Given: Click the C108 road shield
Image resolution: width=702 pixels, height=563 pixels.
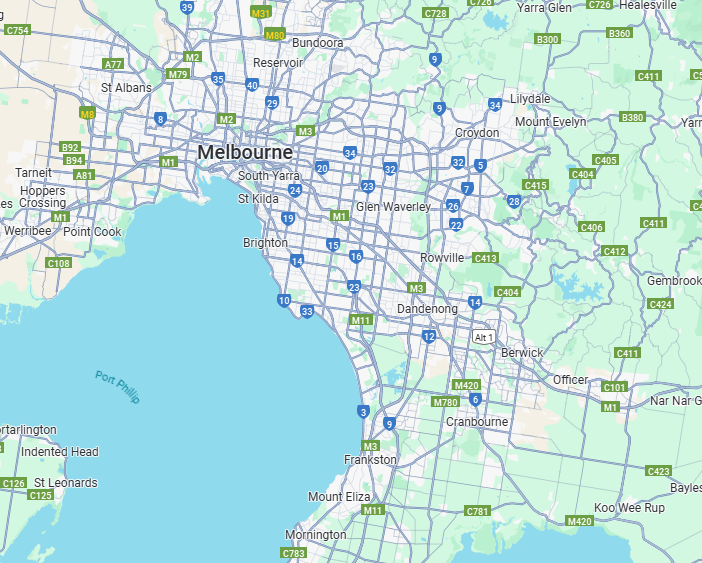Looking at the screenshot, I should click(59, 263).
